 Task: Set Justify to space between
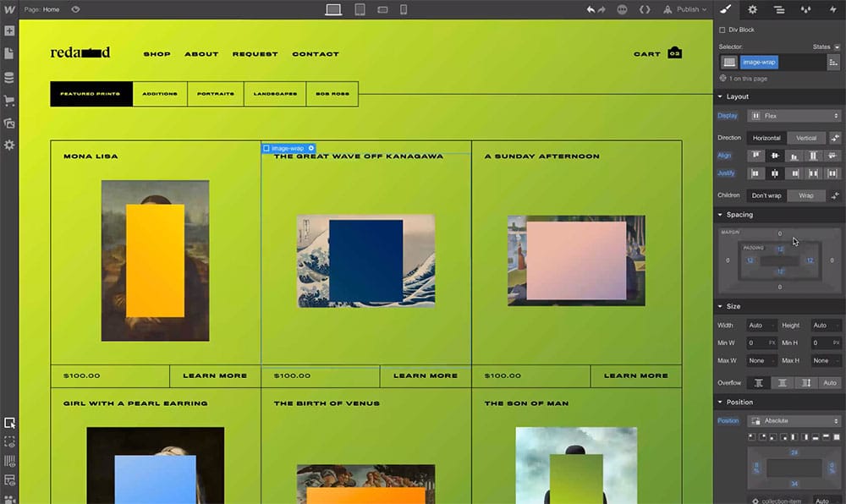813,173
